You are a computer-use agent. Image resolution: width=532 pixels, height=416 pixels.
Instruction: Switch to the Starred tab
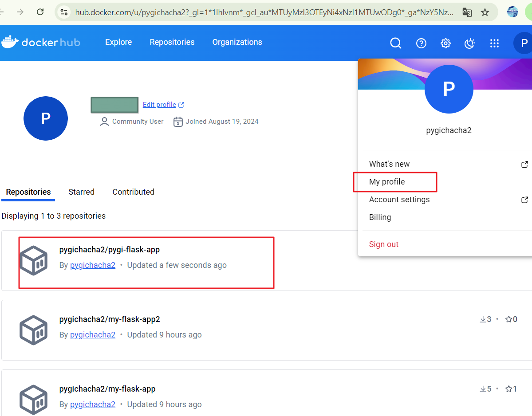click(x=82, y=192)
